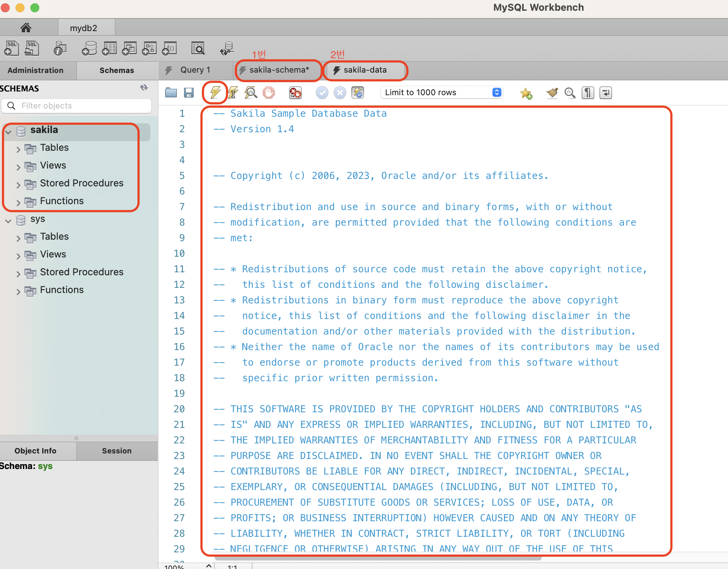
Task: Click the Beautify query broom icon
Action: coord(552,93)
